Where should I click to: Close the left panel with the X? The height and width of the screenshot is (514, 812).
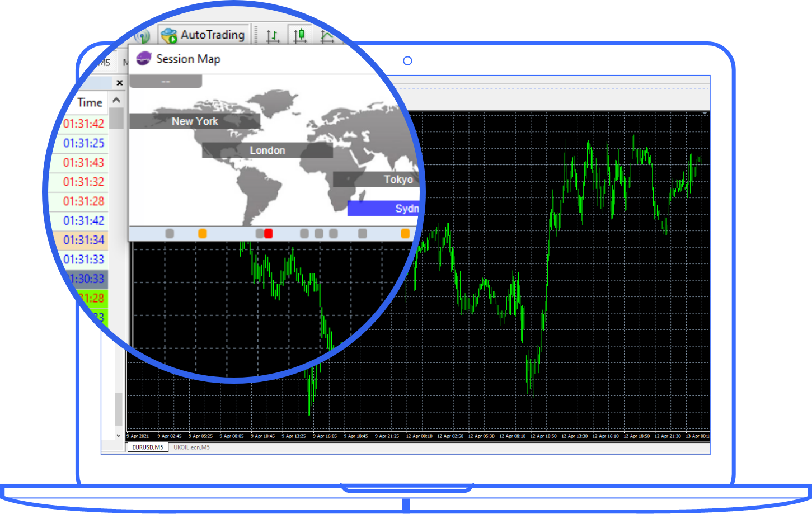[119, 83]
